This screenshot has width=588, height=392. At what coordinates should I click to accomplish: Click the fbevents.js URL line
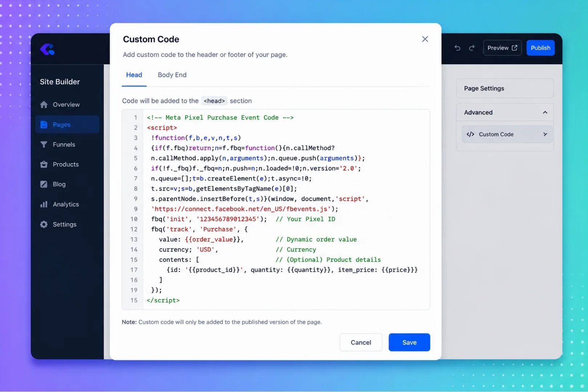point(245,209)
